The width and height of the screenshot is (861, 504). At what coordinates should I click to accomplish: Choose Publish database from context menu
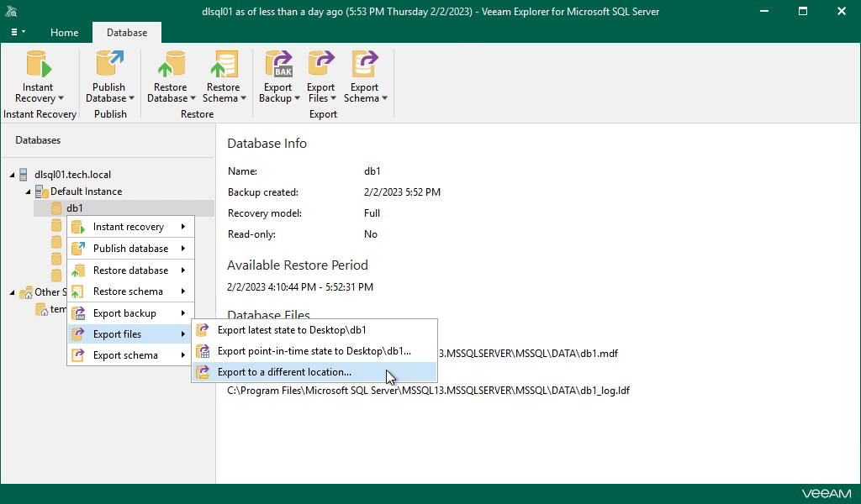[130, 249]
